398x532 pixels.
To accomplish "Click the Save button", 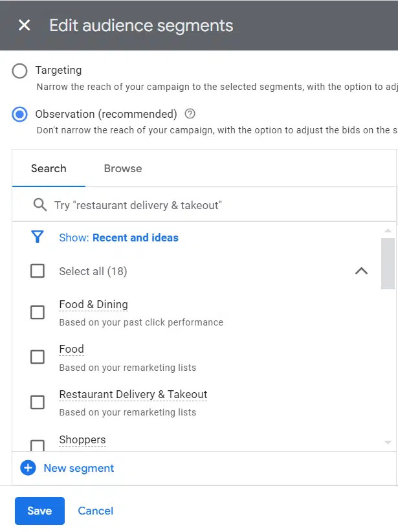I will pos(39,511).
